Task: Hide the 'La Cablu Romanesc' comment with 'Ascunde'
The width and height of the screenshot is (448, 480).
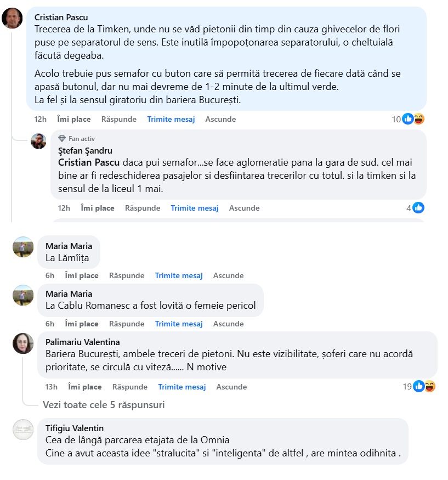Action: click(229, 324)
